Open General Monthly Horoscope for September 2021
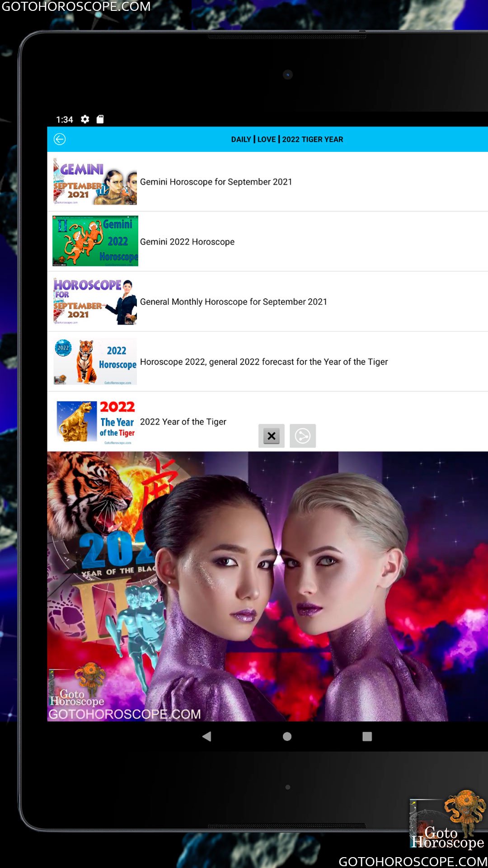 [x=234, y=302]
